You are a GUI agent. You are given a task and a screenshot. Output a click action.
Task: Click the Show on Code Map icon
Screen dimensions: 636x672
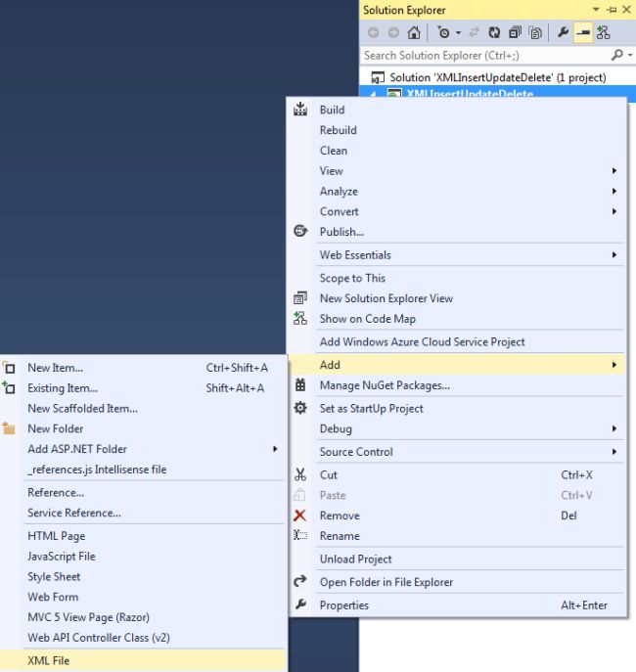point(300,319)
